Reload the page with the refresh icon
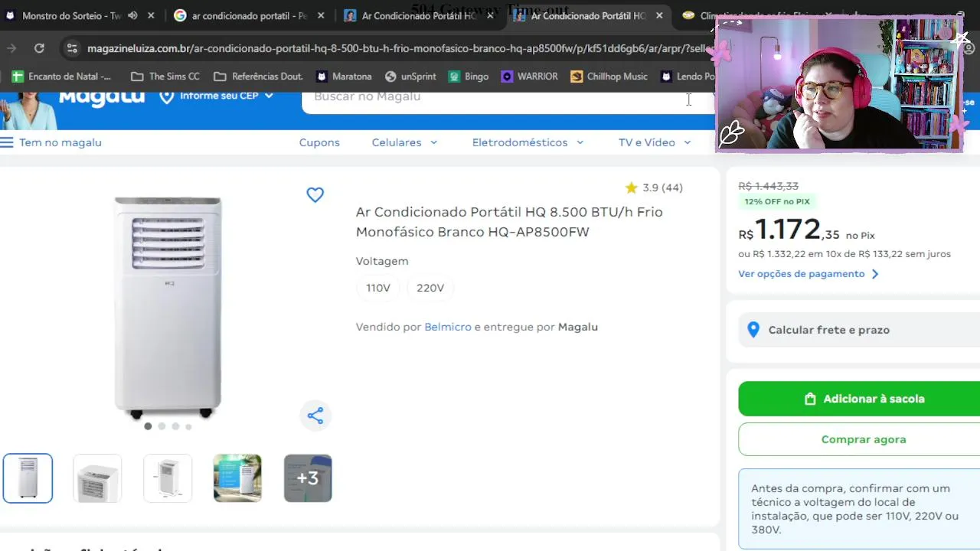Viewport: 980px width, 551px height. [39, 48]
